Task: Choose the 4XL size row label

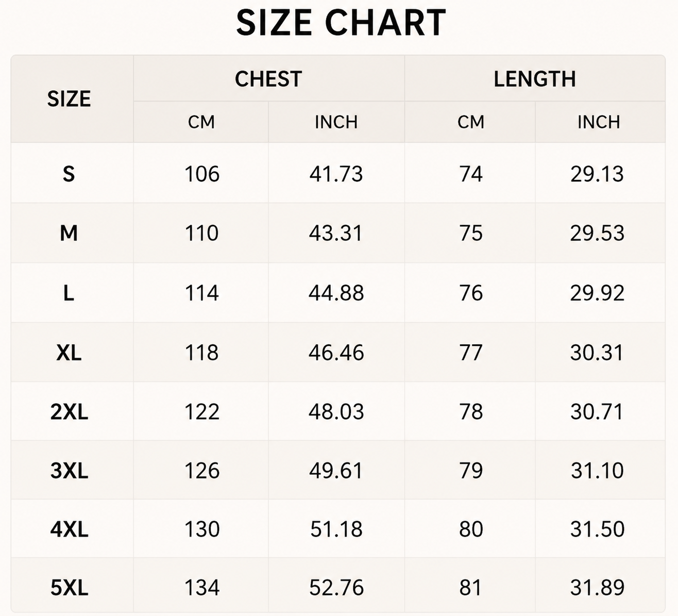Action: (x=69, y=529)
